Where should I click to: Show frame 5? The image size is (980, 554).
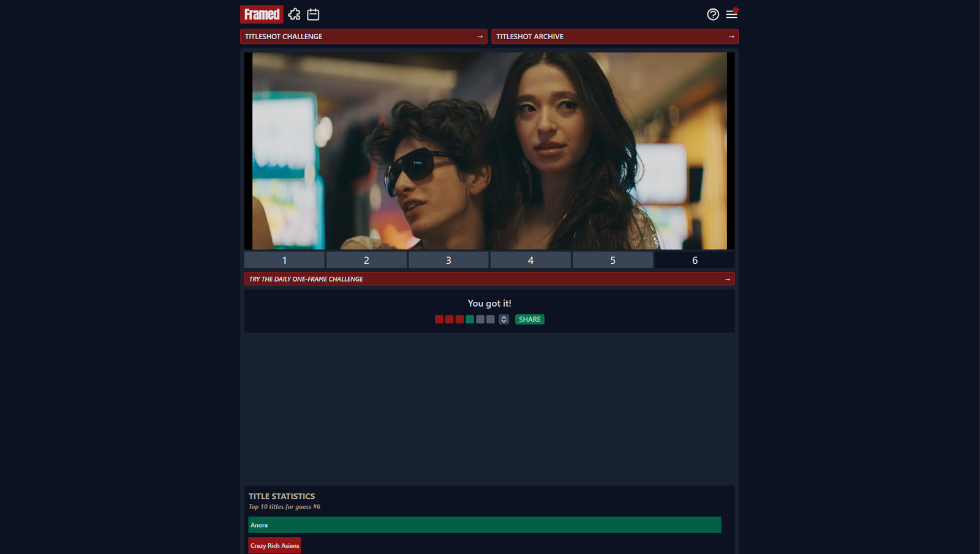point(612,260)
